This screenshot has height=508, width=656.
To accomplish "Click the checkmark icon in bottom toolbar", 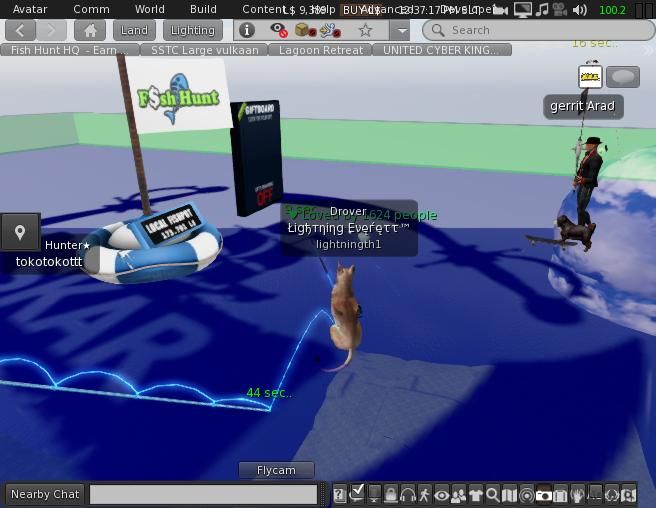I will 357,494.
